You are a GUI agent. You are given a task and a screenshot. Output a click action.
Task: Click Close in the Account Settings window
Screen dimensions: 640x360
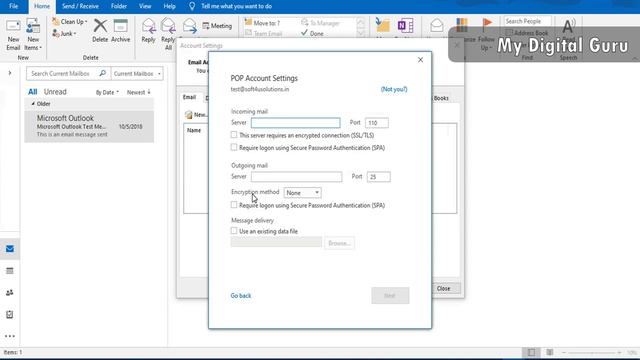444,288
